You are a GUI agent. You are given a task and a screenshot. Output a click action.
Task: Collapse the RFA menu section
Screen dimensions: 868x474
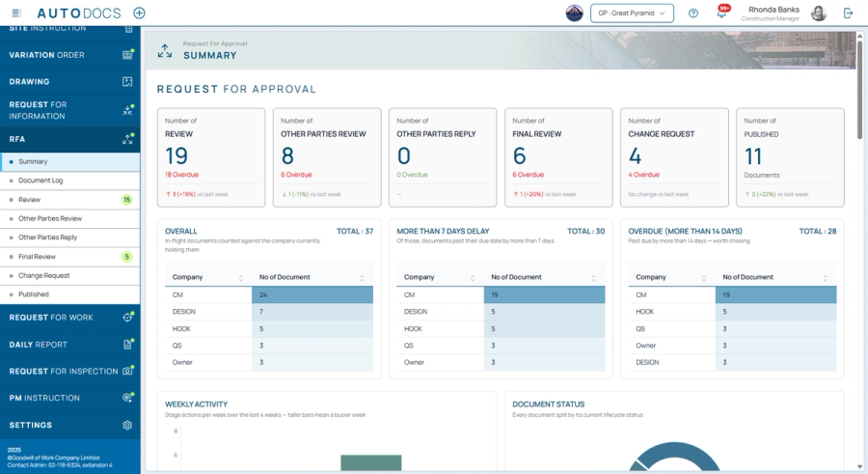click(x=69, y=139)
